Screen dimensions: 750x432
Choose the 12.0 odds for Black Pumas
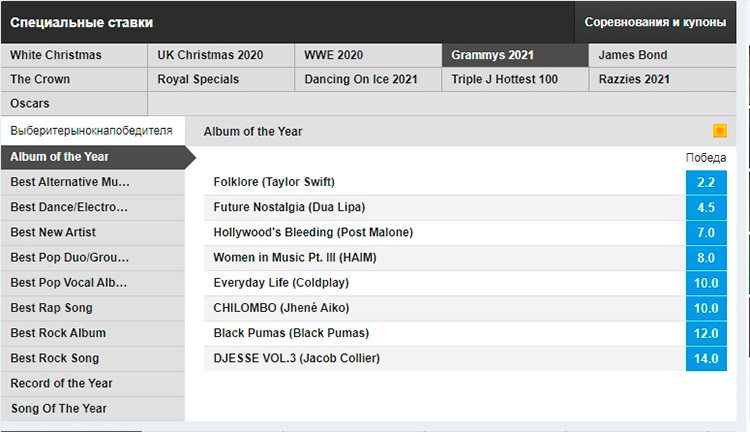pos(706,333)
